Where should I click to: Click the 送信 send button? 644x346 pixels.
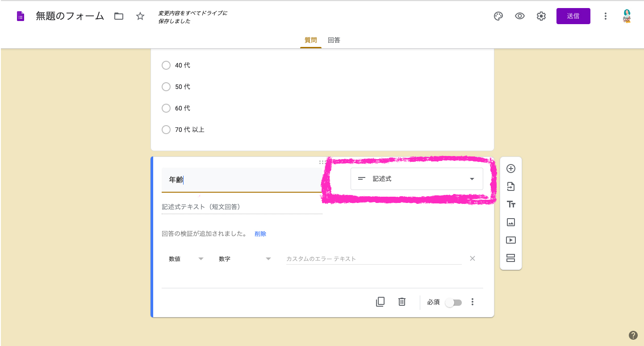[573, 16]
